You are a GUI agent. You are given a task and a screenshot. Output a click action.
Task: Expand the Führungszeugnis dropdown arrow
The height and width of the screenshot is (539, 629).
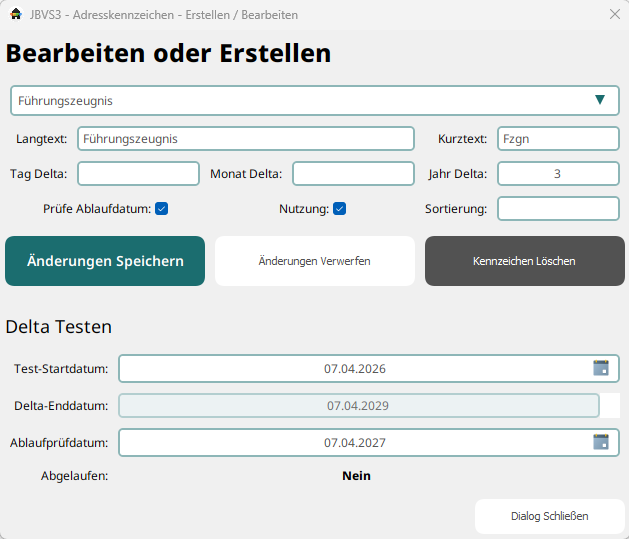pyautogui.click(x=600, y=100)
